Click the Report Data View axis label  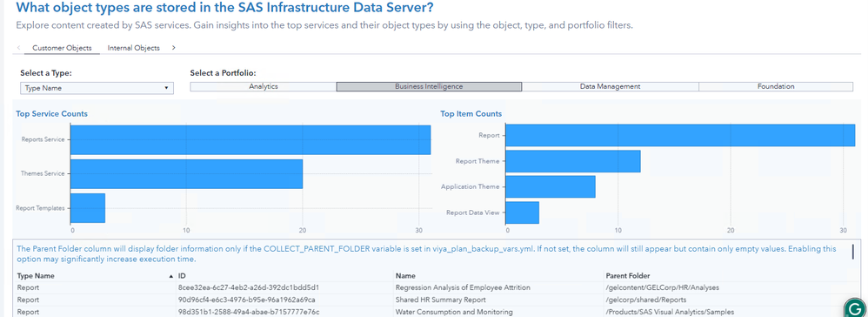pyautogui.click(x=473, y=212)
